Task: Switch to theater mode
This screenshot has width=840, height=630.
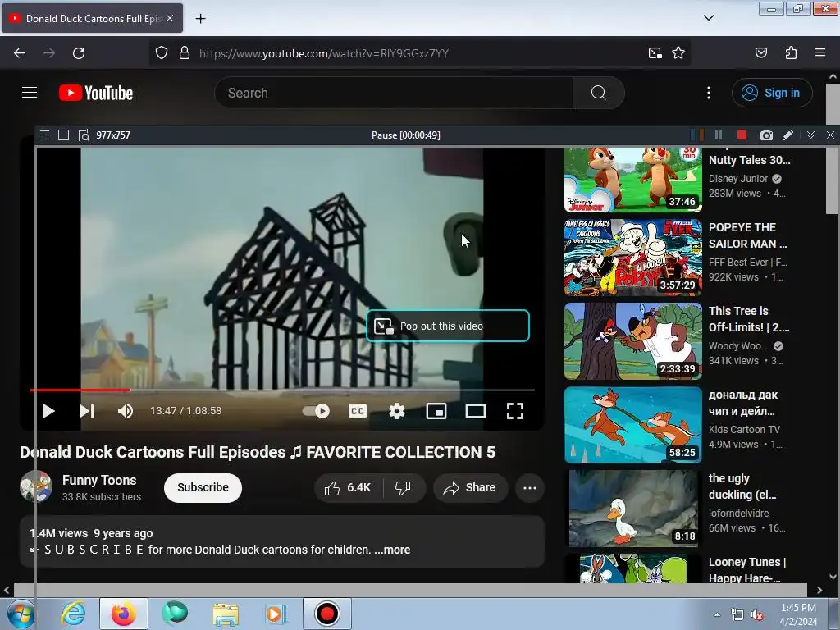Action: [x=476, y=411]
